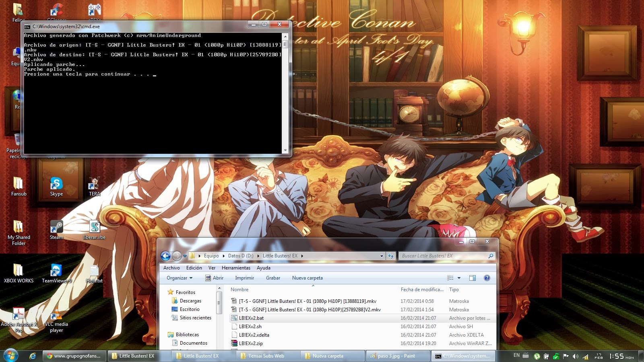Open the Herramientas menu

point(236,268)
